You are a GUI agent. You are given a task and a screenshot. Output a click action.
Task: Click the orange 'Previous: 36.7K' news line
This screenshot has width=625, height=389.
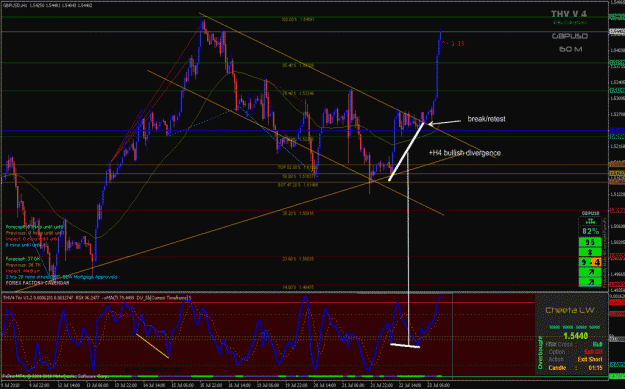[22, 265]
